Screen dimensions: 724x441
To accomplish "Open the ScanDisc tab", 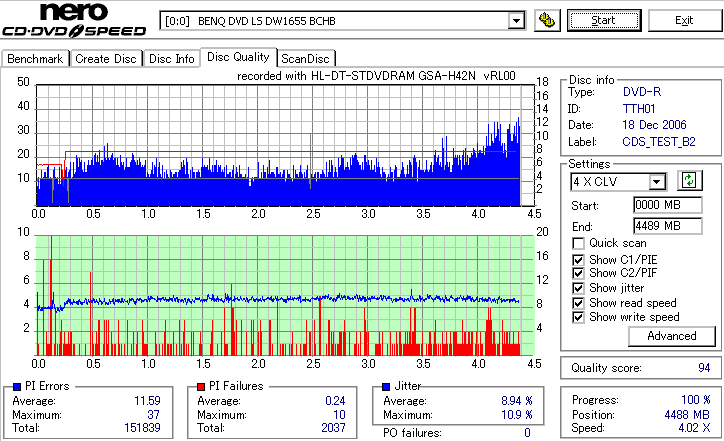I will [305, 59].
